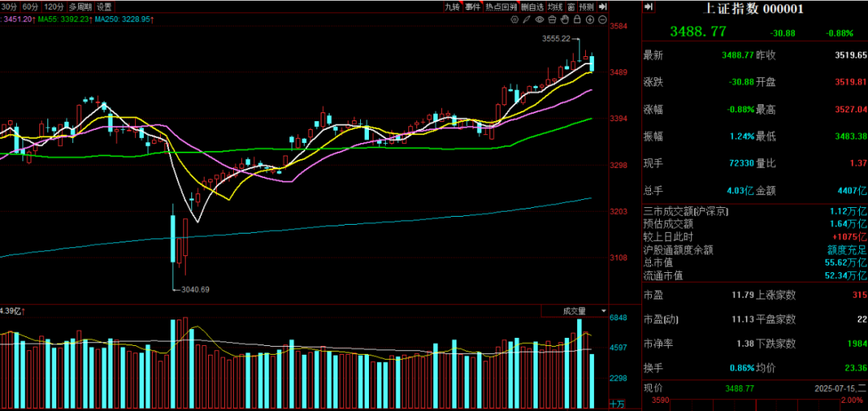
Task: Click the 最低 3483.38 value
Action: tap(851, 136)
